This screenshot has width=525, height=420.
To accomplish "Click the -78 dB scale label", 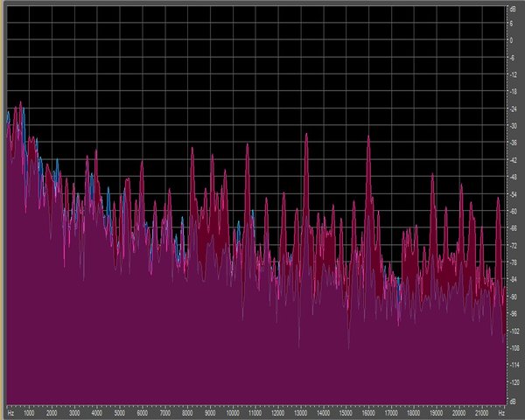I will (x=513, y=262).
